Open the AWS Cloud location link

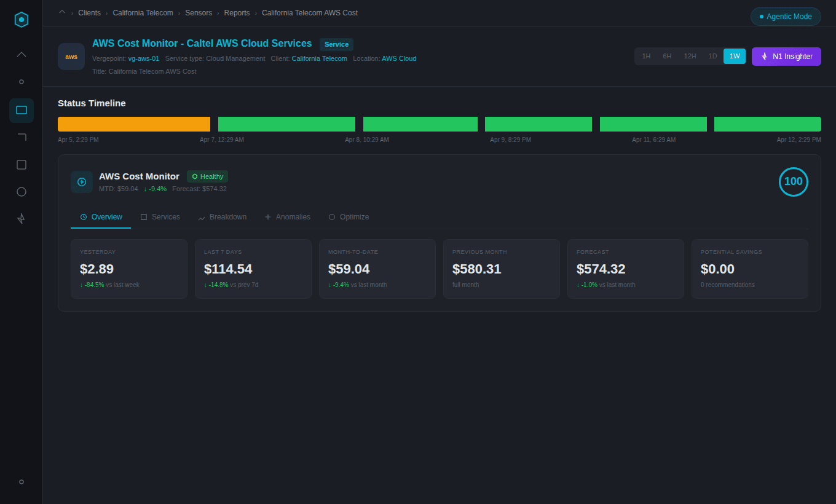399,58
